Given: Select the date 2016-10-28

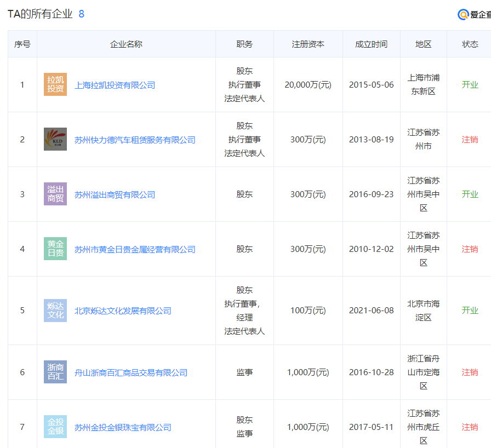Looking at the screenshot, I should point(372,372).
